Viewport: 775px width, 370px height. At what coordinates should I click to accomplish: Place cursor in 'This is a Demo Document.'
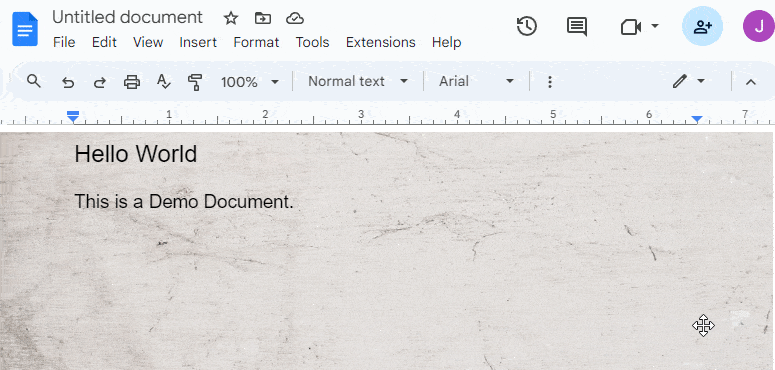(184, 202)
